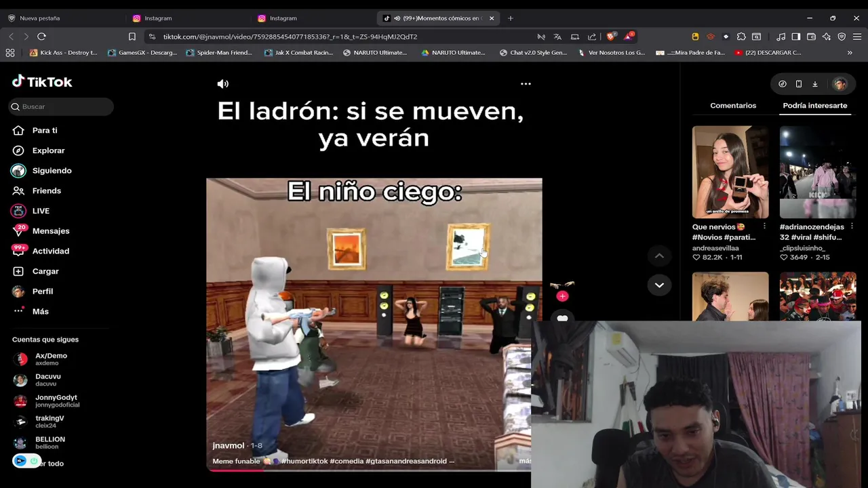Open followed account BELLION

[40, 443]
